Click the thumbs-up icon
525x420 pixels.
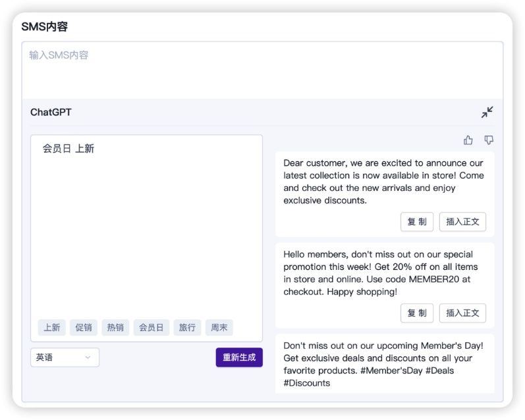click(x=468, y=140)
